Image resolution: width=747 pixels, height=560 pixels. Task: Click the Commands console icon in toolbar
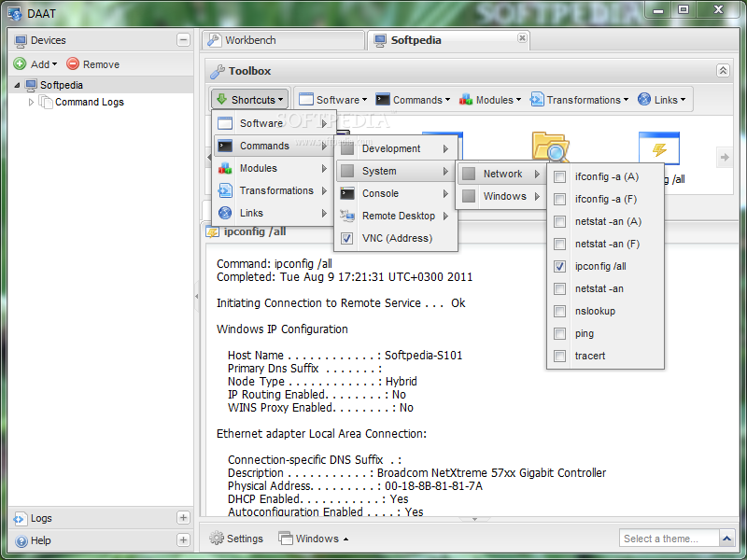tap(383, 99)
